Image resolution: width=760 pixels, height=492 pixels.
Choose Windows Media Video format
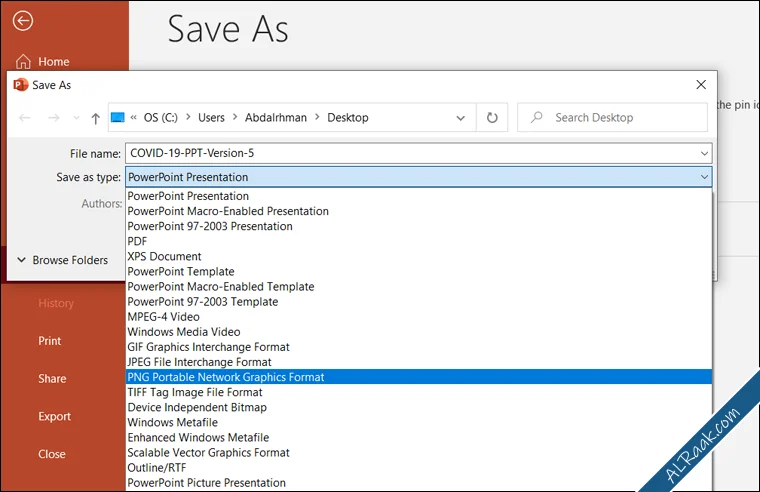[419, 332]
